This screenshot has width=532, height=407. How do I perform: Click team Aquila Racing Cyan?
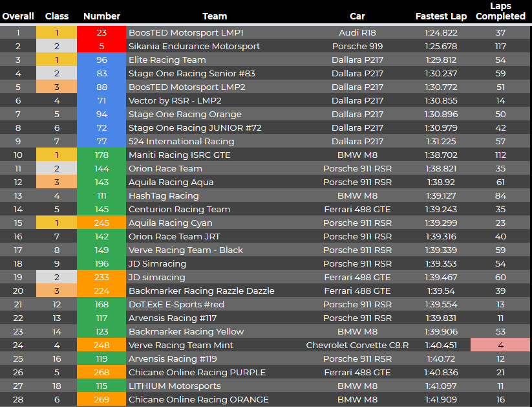pyautogui.click(x=170, y=223)
